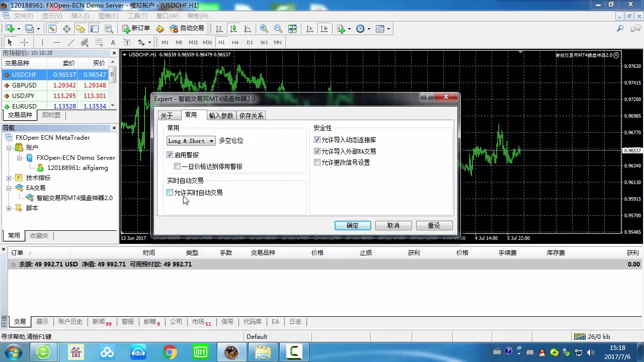The width and height of the screenshot is (644, 362).
Task: Toggle the 自动交易 toolbar button
Action: click(x=187, y=29)
